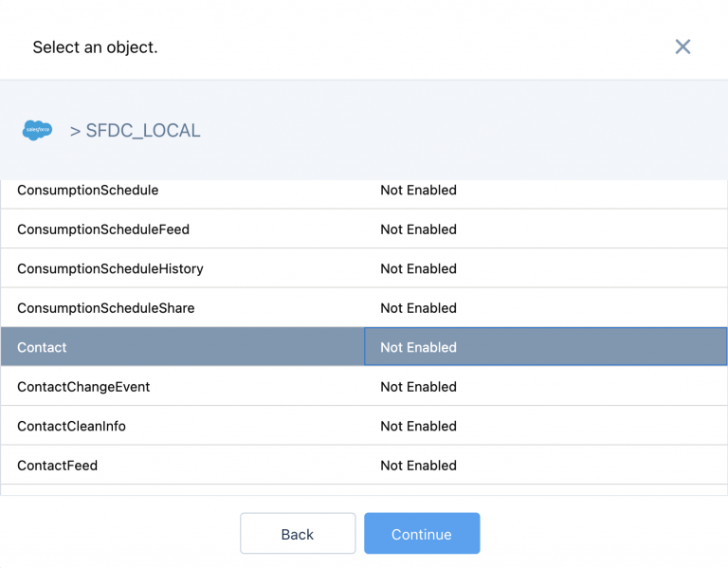This screenshot has height=568, width=728.
Task: Click Not Enabled status for ConsumptionScheduleFeed
Action: 418,229
